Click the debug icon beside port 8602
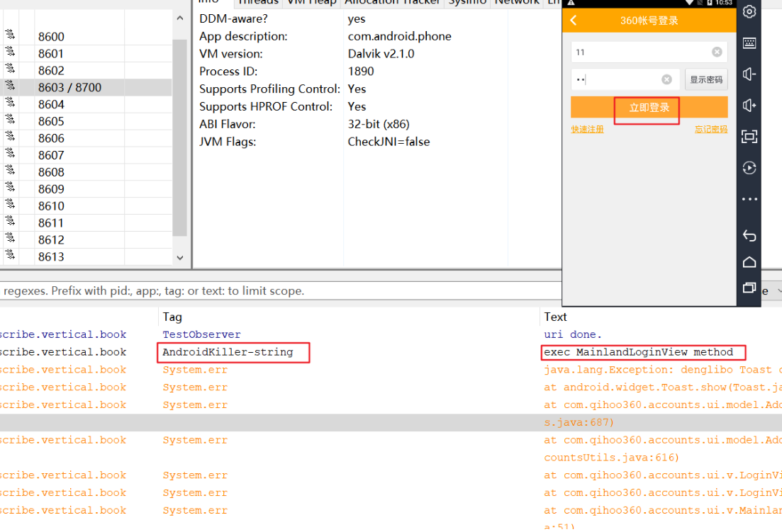The image size is (782, 532). pyautogui.click(x=10, y=68)
